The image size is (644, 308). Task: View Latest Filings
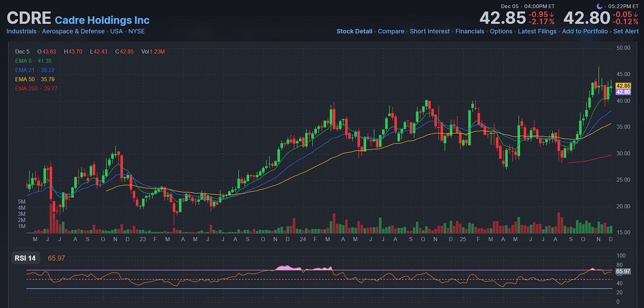(537, 31)
